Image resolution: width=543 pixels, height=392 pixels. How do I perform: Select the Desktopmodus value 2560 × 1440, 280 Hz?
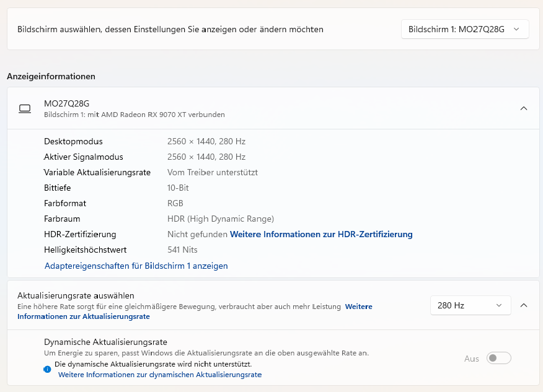[x=206, y=142]
